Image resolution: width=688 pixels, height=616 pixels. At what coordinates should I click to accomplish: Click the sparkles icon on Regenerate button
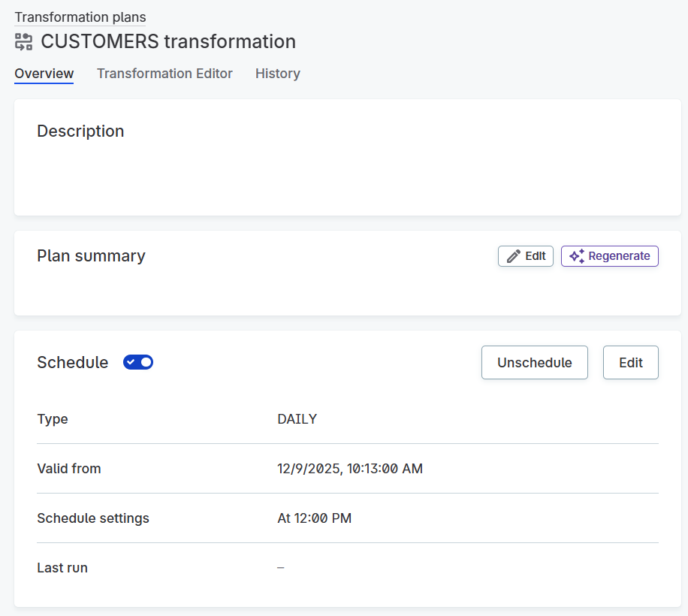(577, 255)
